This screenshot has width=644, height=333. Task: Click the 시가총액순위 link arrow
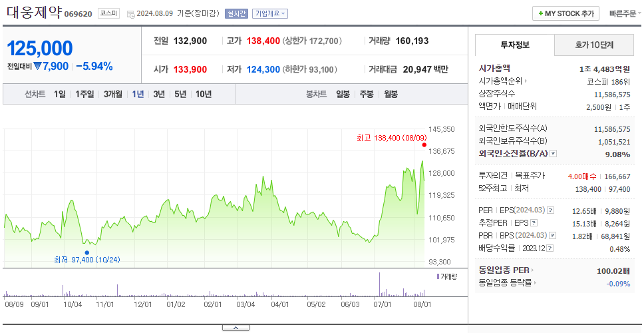(x=526, y=81)
